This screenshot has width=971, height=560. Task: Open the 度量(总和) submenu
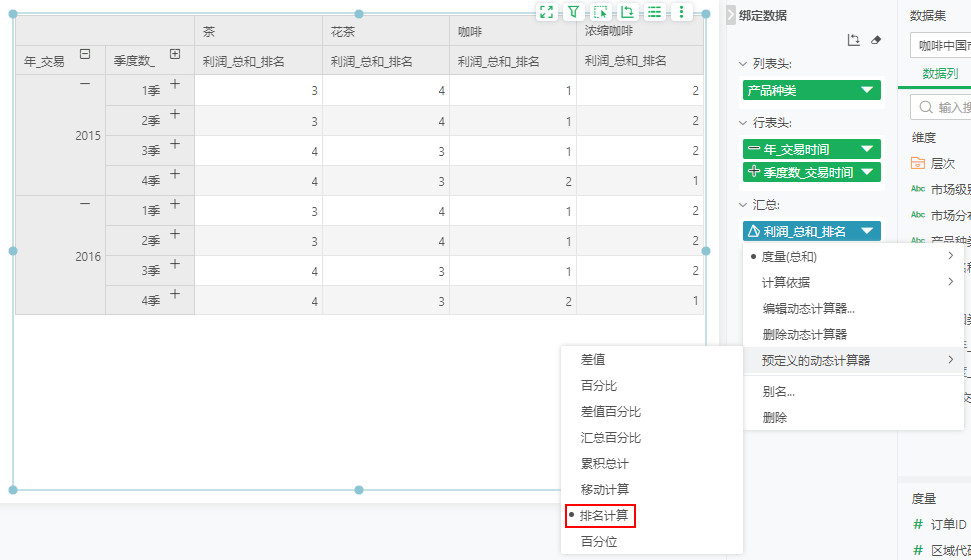(853, 256)
